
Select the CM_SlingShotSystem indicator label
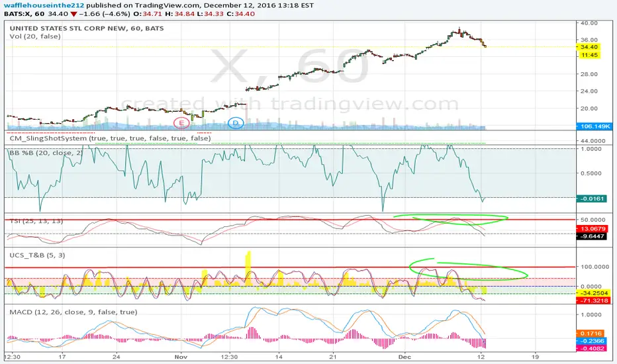[110, 138]
